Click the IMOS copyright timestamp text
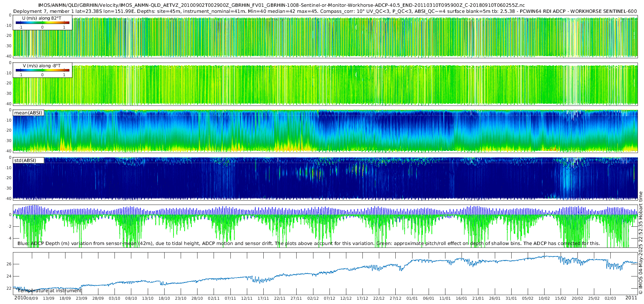Image resolution: width=644 pixels, height=304 pixels. click(x=641, y=243)
